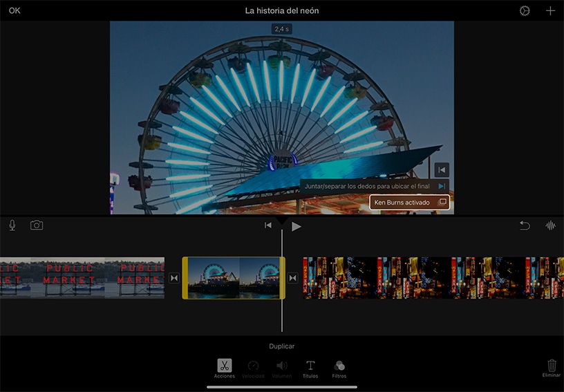
Task: Tap the Ferris wheel preview viewer
Action: click(x=281, y=118)
